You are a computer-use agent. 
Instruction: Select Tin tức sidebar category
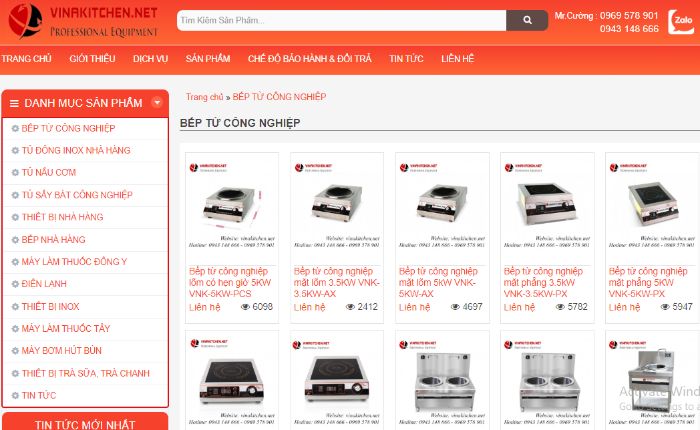(x=39, y=396)
